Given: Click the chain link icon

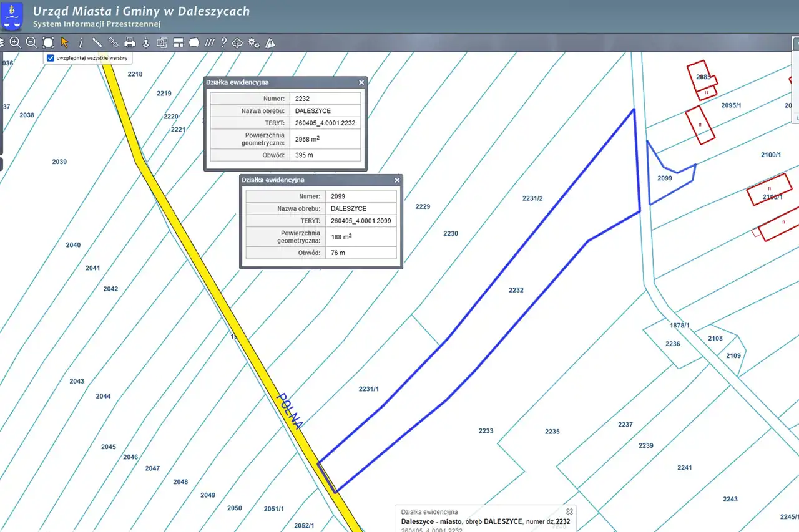Looking at the screenshot, I should (113, 42).
